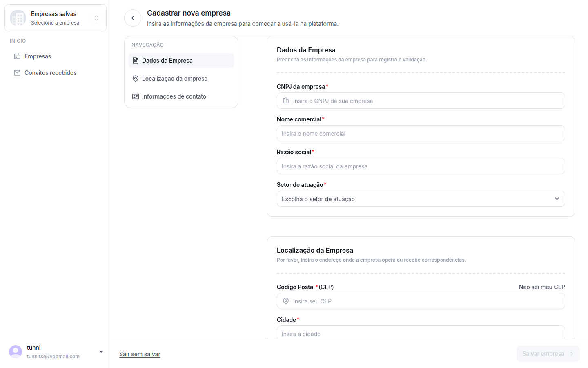Expand the tunni user account menu arrow

click(101, 352)
